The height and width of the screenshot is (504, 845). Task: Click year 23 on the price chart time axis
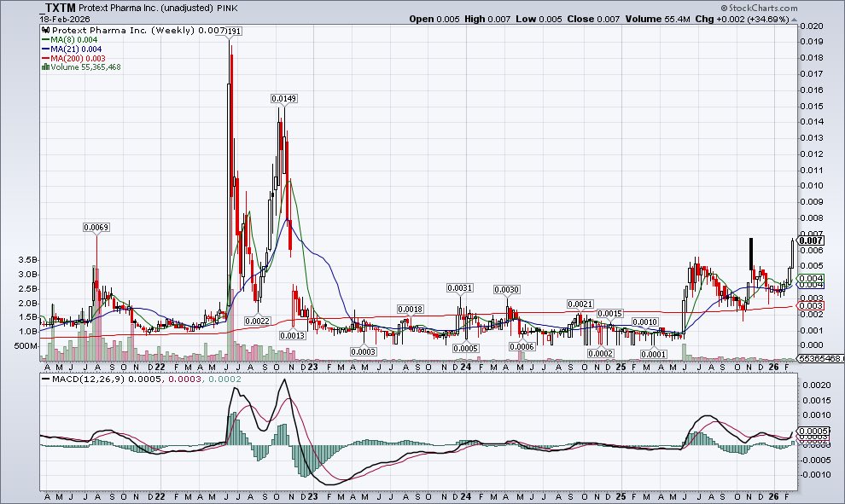312,367
